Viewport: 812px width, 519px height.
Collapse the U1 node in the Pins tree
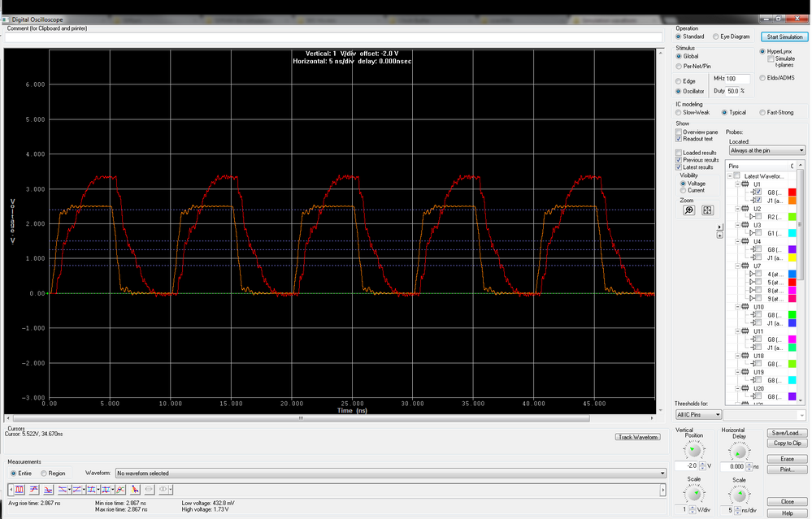(x=736, y=184)
